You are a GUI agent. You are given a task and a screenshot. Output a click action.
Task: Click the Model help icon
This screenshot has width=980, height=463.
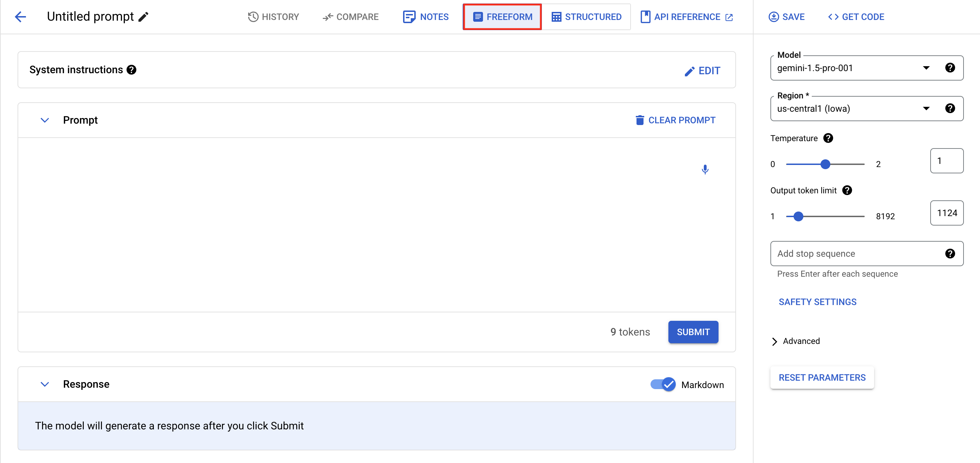click(x=950, y=68)
